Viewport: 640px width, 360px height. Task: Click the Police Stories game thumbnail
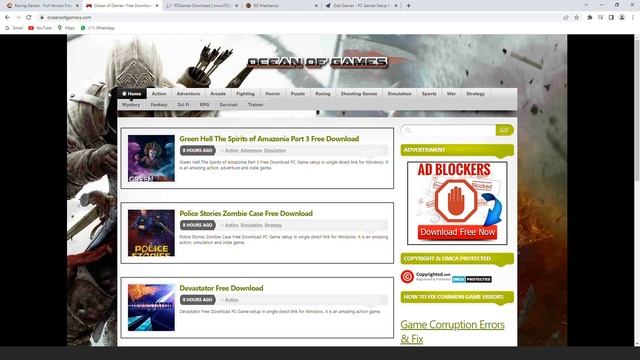[151, 233]
